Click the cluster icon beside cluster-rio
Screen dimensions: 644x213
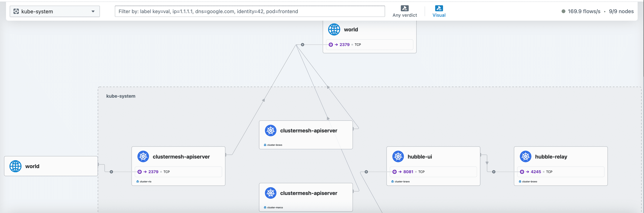point(138,181)
